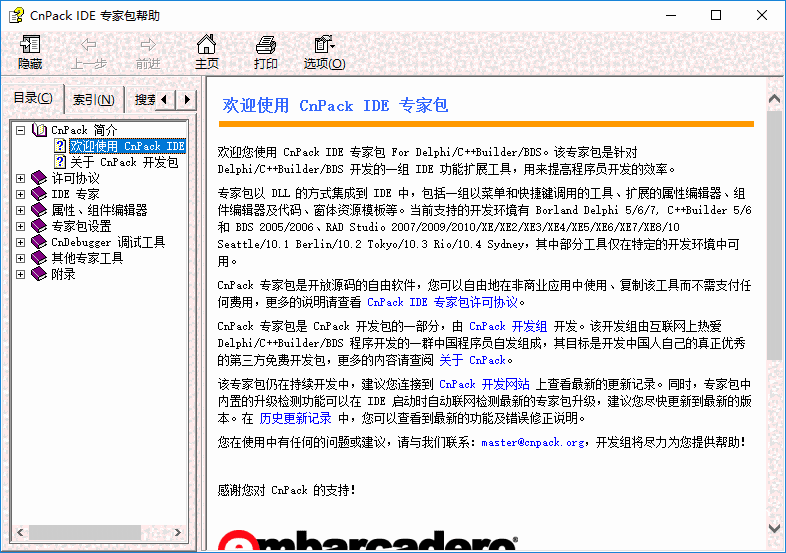Select the 其他专家工具 tree item label
This screenshot has height=553, width=786.
87,258
